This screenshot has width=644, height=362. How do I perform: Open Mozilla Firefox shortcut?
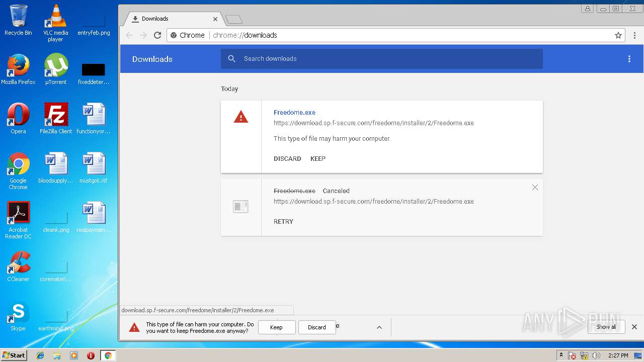[18, 69]
